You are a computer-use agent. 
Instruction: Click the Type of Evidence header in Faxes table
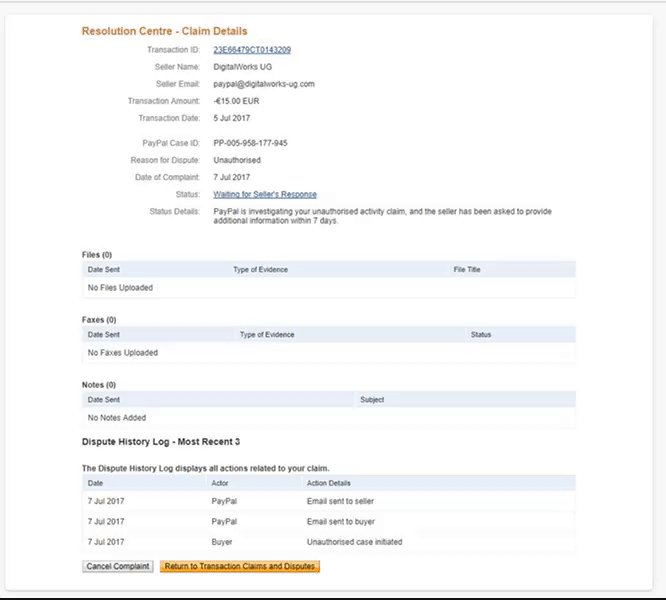coord(267,335)
